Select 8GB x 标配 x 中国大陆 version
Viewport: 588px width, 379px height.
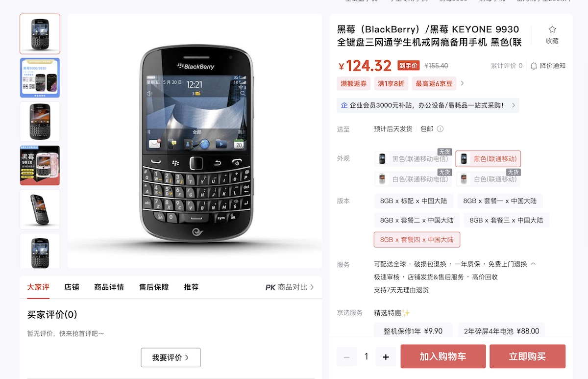(414, 201)
